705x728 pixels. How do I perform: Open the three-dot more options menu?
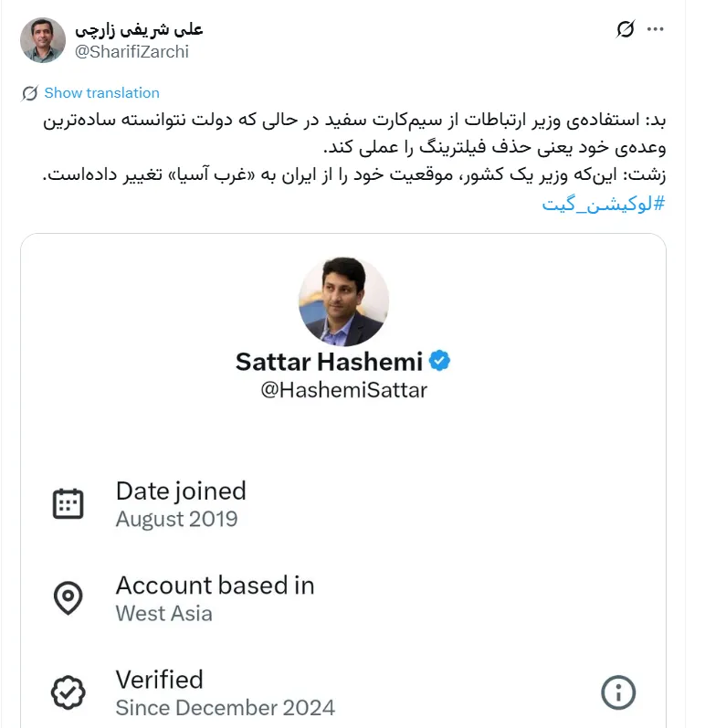pyautogui.click(x=655, y=29)
